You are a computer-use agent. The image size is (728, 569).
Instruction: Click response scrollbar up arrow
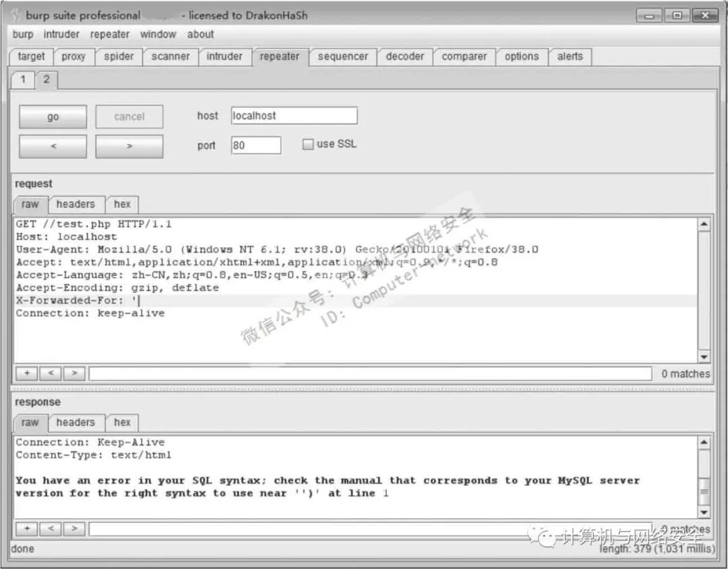[704, 443]
